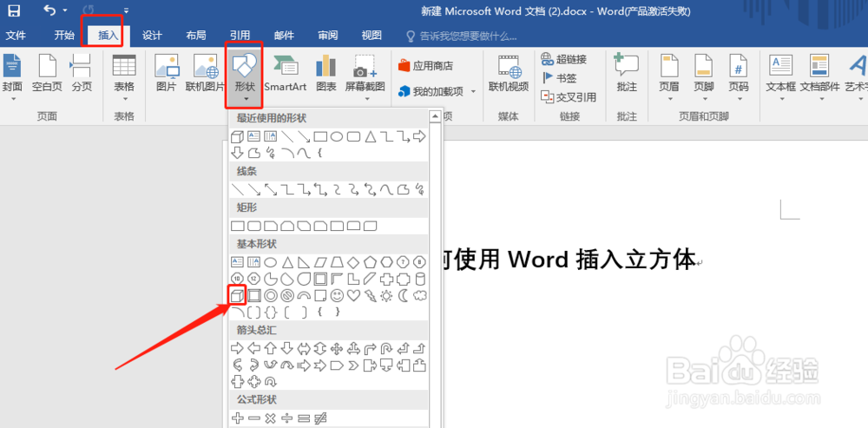Select the quad four-way arrow shape
Viewport: 868px width, 428px height.
tap(337, 348)
